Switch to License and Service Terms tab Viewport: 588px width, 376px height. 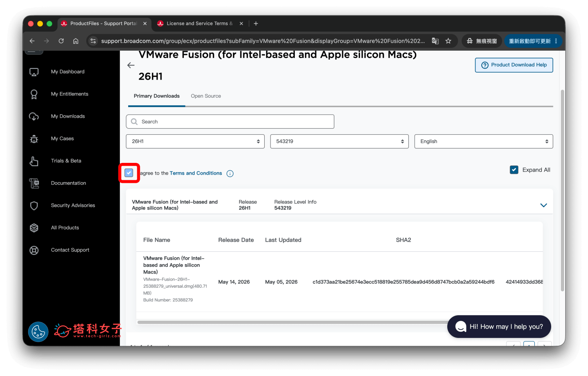pyautogui.click(x=200, y=24)
